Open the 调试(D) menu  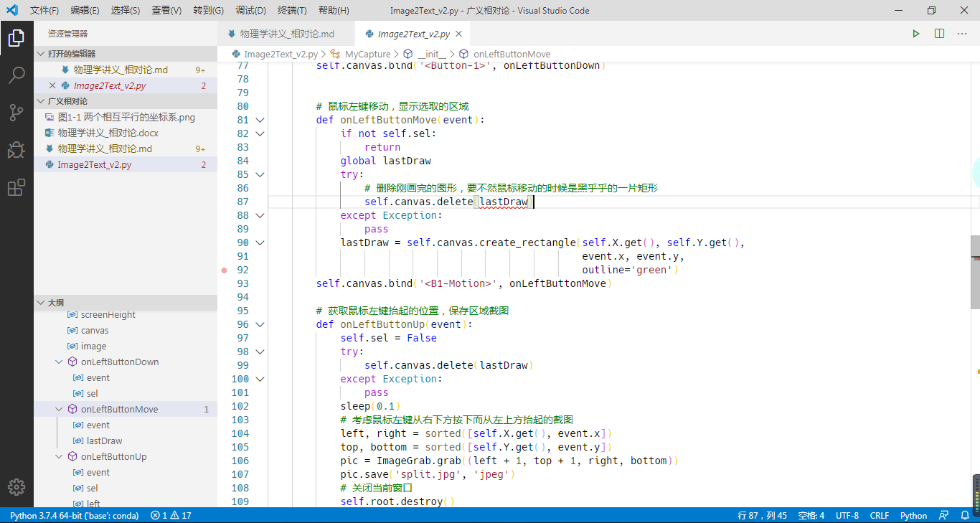coord(250,11)
